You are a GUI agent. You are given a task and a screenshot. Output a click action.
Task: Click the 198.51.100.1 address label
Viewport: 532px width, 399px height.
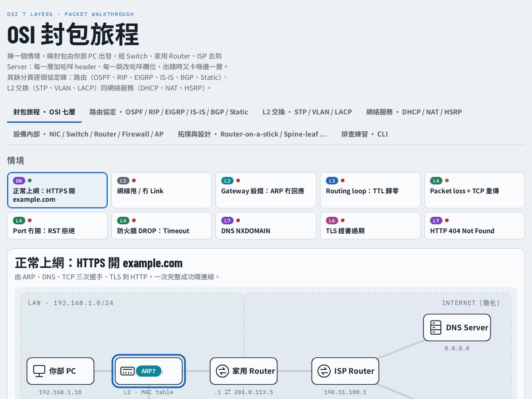point(345,392)
